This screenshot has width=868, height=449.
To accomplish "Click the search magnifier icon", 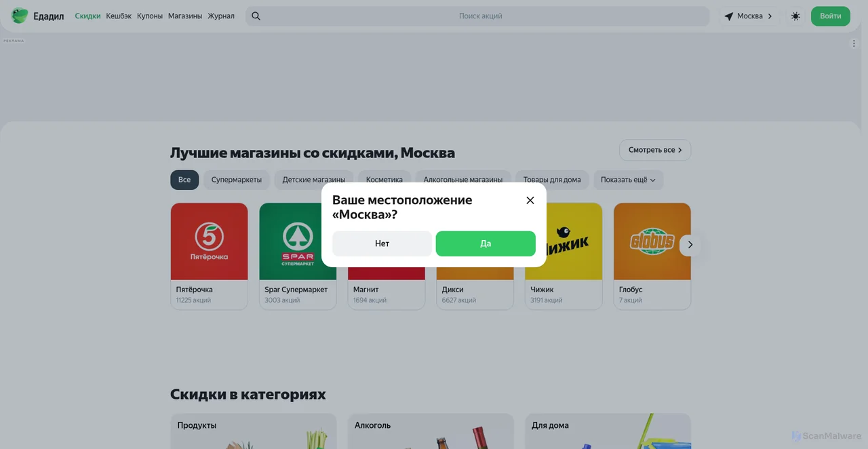I will click(x=256, y=16).
